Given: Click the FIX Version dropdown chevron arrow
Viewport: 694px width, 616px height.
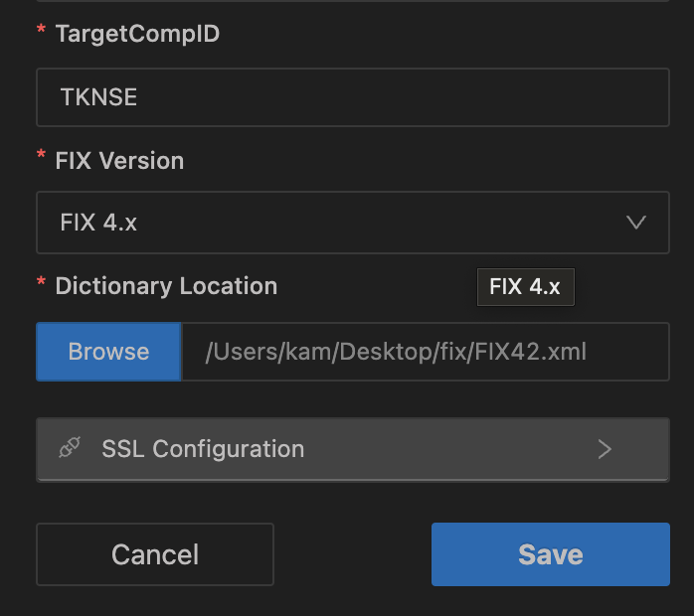Looking at the screenshot, I should [x=636, y=223].
